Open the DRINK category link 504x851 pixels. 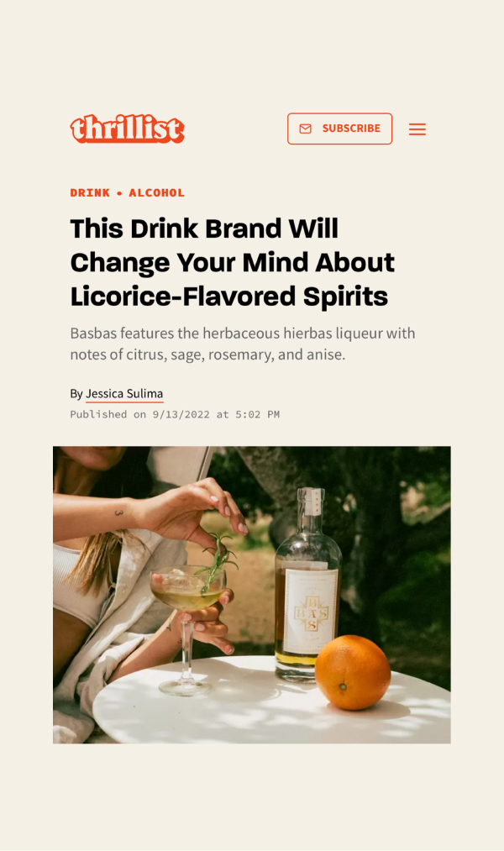click(x=90, y=192)
